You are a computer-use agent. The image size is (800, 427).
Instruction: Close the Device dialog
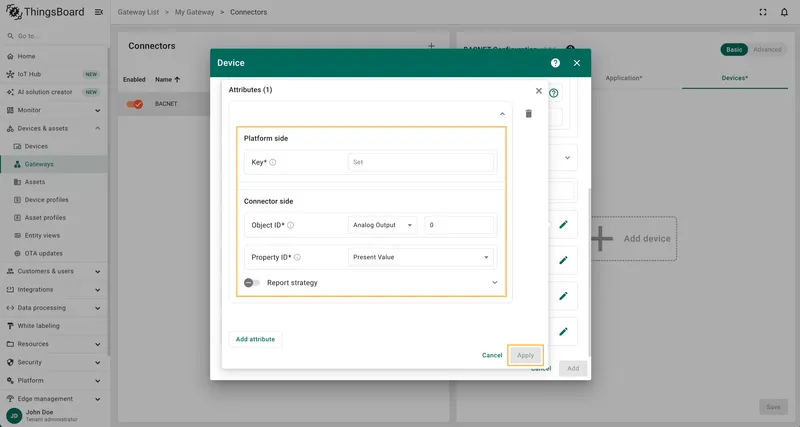pyautogui.click(x=577, y=63)
